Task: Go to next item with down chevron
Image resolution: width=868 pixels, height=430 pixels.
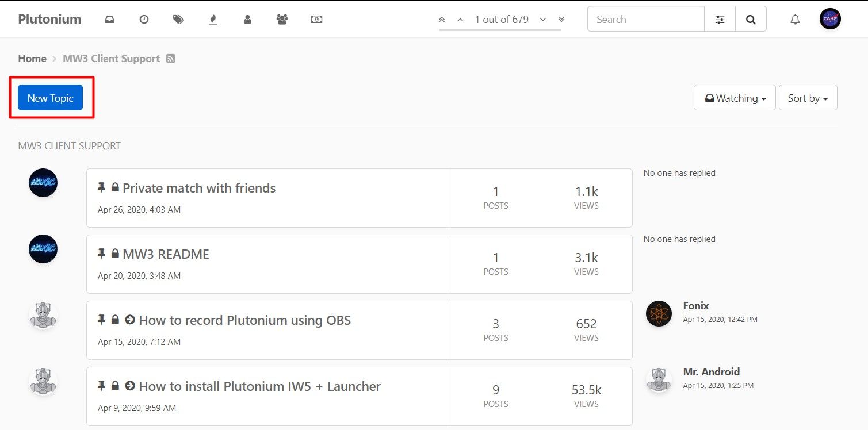Action: coord(542,20)
